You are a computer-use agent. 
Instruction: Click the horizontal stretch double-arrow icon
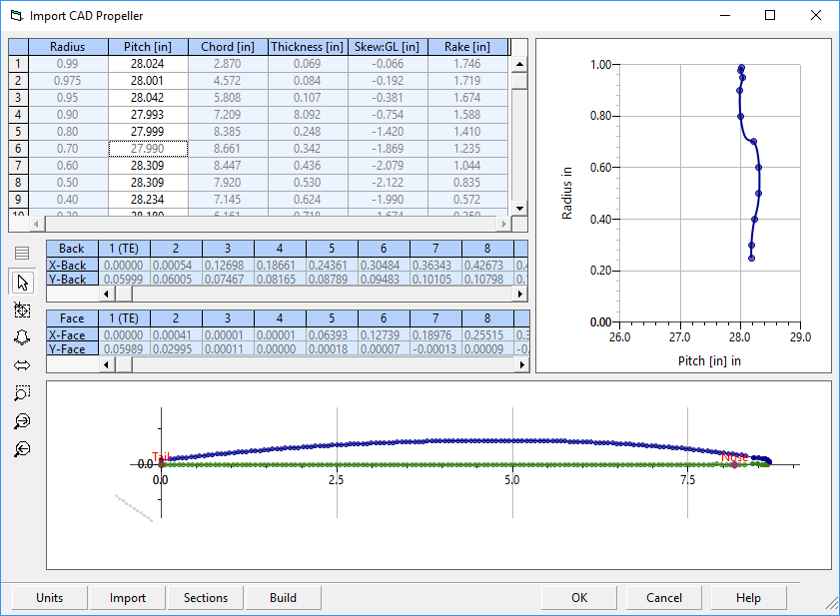22,365
